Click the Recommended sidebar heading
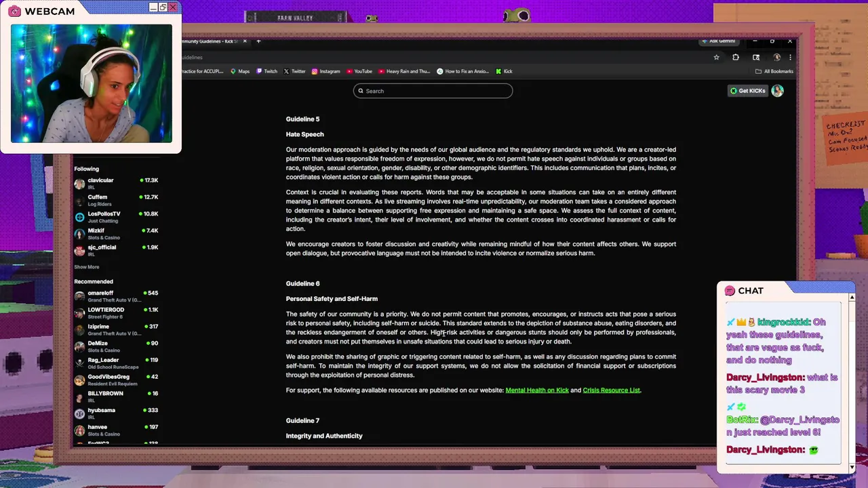This screenshot has width=868, height=488. click(94, 281)
